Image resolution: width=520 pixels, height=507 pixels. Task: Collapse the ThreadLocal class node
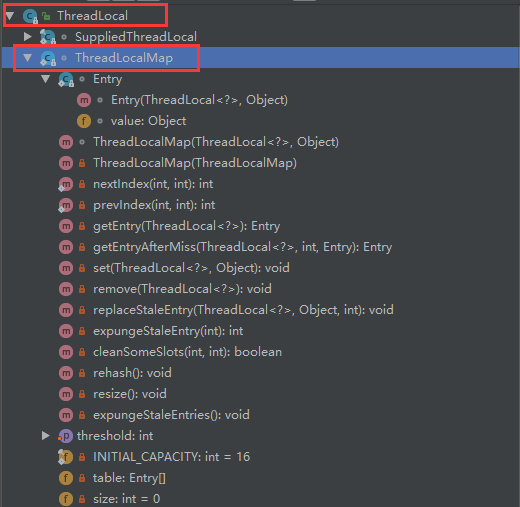(x=10, y=16)
